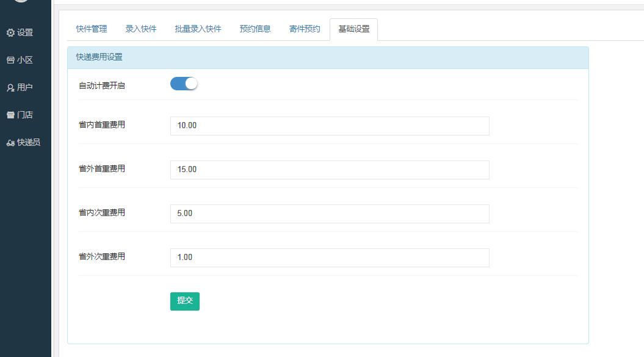Focus the 省外首重费用 fee input
The height and width of the screenshot is (357, 644).
point(330,170)
